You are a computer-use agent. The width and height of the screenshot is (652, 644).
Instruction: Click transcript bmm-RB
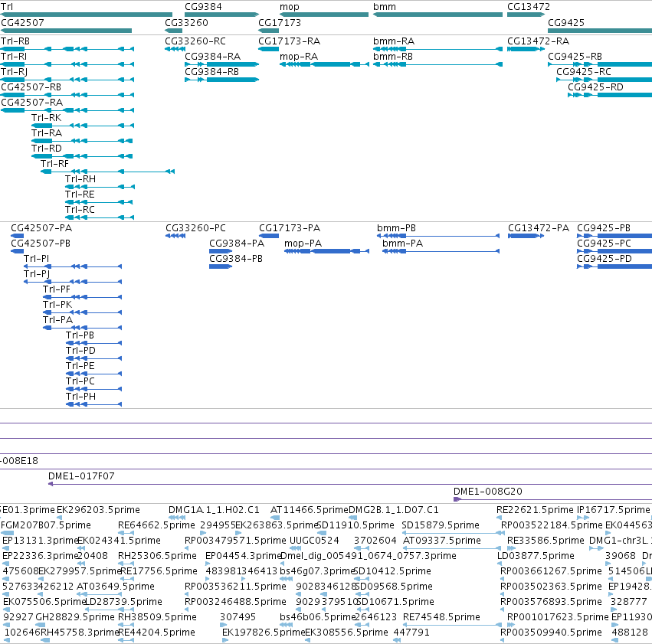[x=437, y=64]
